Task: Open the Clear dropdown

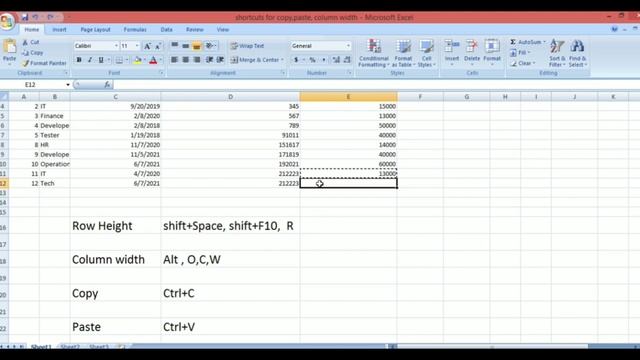Action: [x=523, y=63]
